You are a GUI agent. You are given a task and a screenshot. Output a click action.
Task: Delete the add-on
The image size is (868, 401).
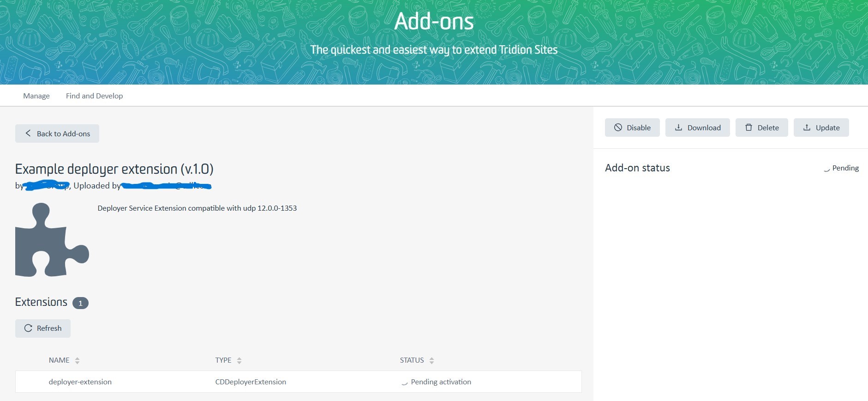coord(762,128)
